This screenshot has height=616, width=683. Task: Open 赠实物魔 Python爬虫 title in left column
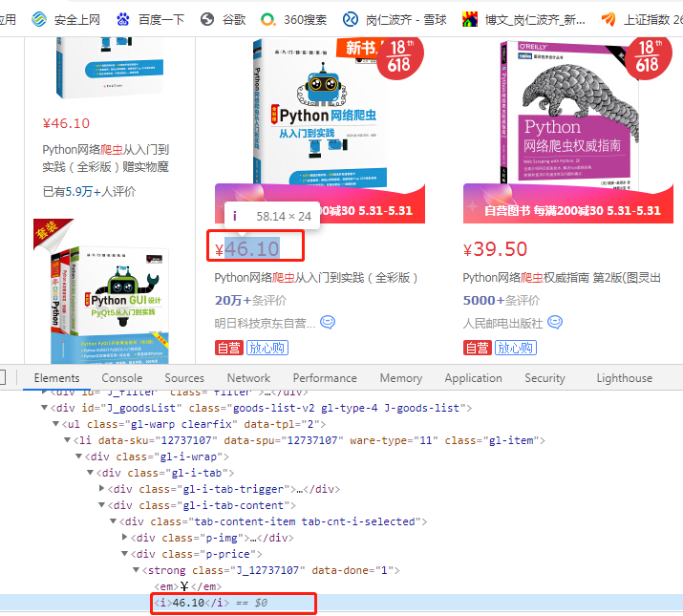(x=105, y=159)
